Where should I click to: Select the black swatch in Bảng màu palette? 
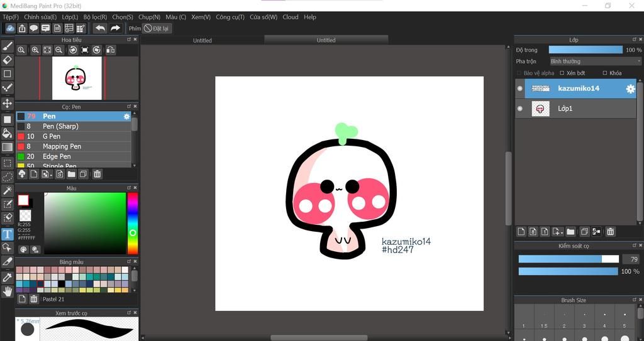tap(61, 284)
